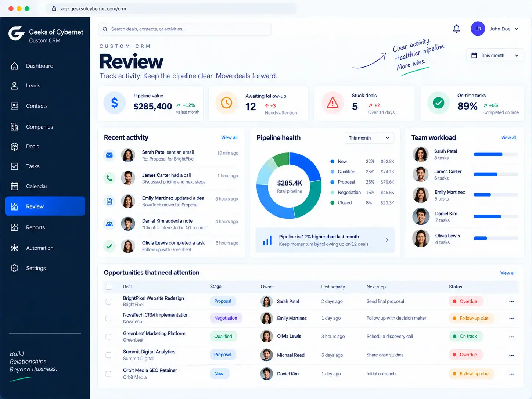This screenshot has height=399, width=532.
Task: Open the Pipeline health This month dropdown
Action: pos(369,138)
